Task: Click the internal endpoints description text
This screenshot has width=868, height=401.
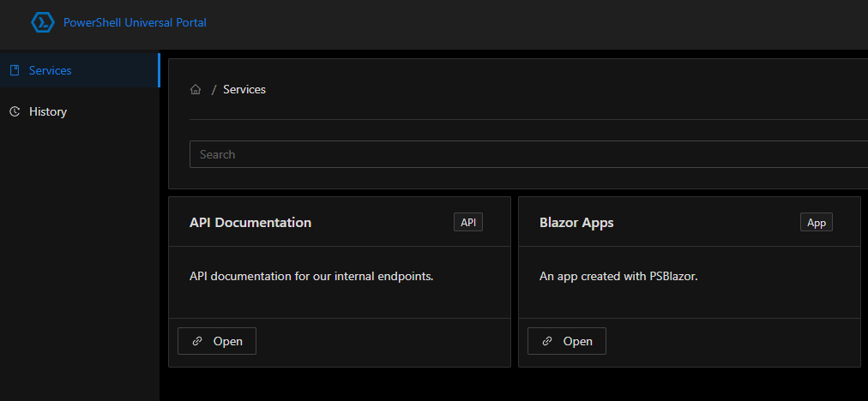Action: 311,276
